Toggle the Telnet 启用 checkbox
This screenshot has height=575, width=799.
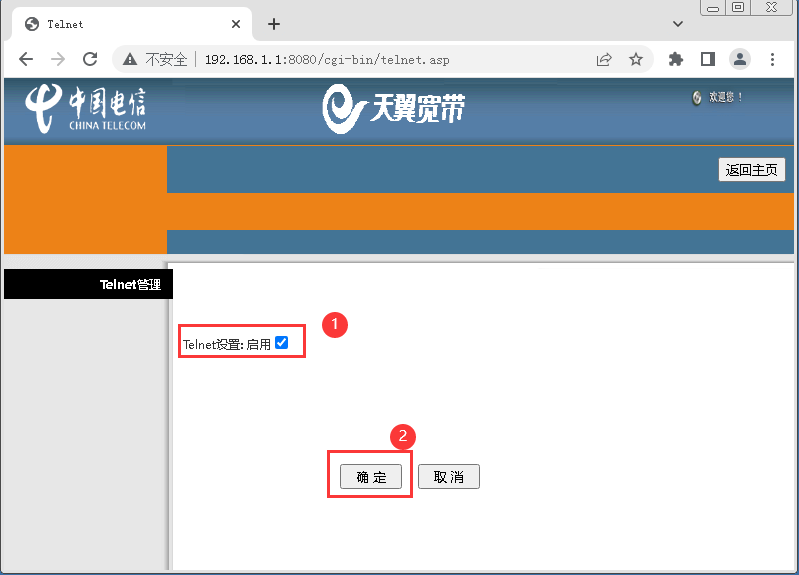click(281, 343)
